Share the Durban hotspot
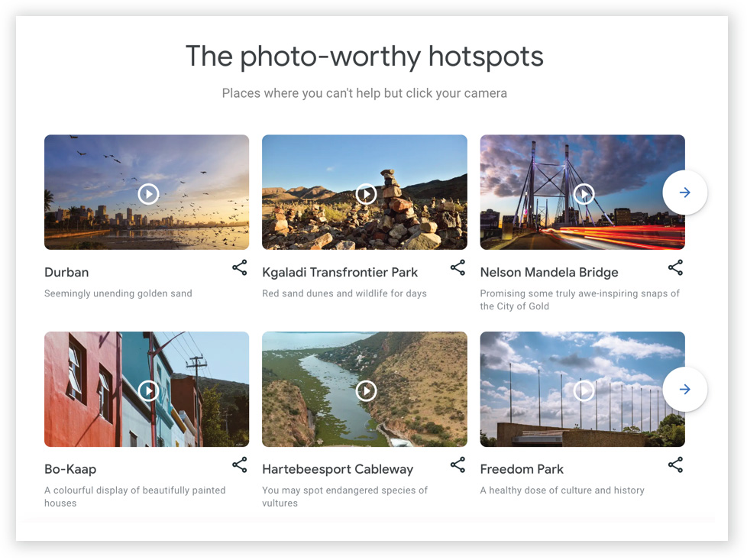This screenshot has height=560, width=747. pyautogui.click(x=239, y=268)
